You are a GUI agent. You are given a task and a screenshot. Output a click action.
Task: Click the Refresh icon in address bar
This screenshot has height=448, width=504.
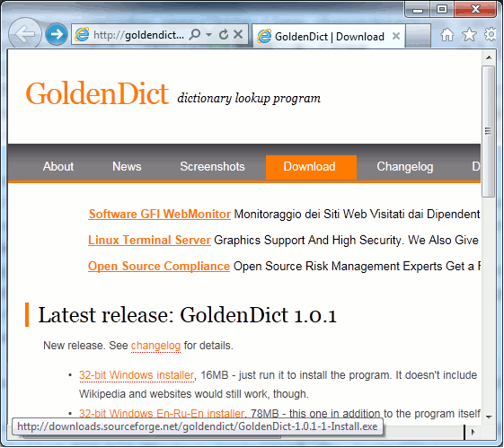(224, 34)
